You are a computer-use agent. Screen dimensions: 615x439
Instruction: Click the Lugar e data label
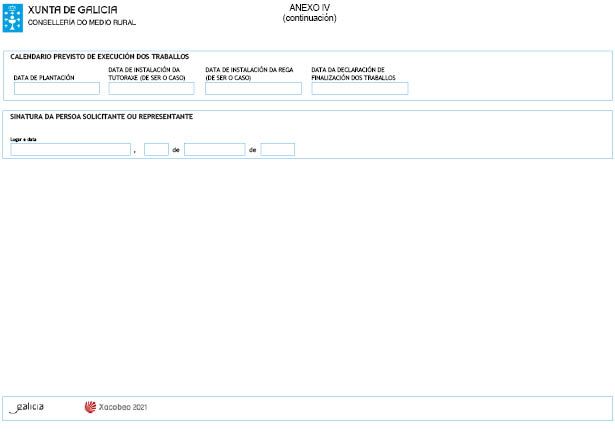click(x=23, y=139)
